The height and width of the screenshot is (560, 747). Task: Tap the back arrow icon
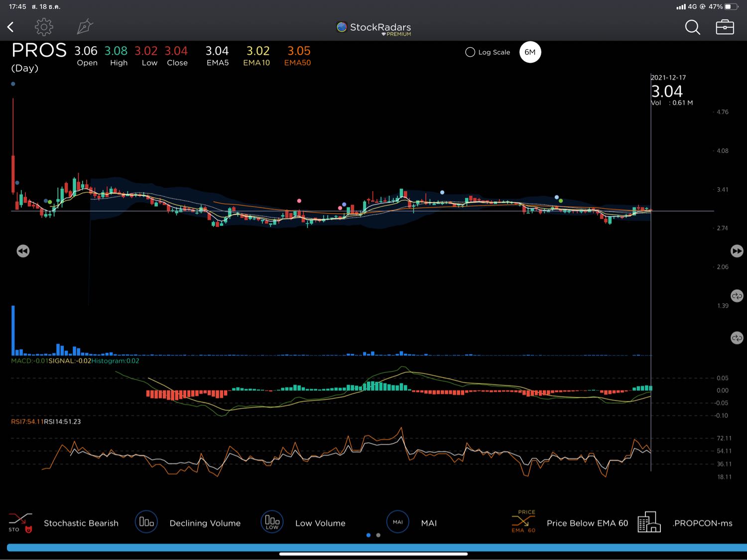[x=11, y=27]
